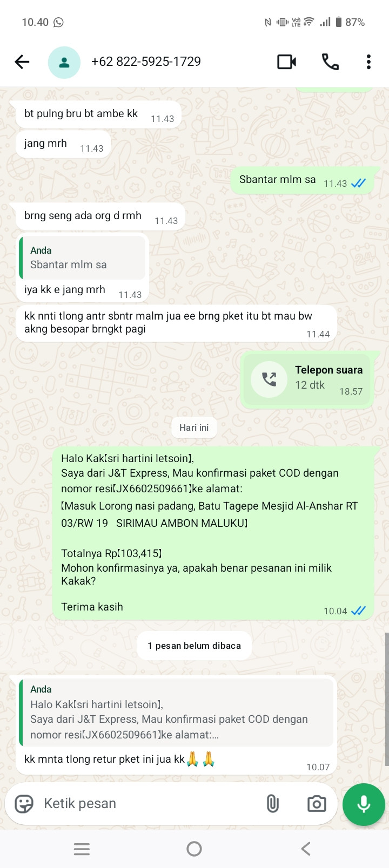This screenshot has width=389, height=868.
Task: Open recent apps from Android navigation bar
Action: (x=82, y=849)
